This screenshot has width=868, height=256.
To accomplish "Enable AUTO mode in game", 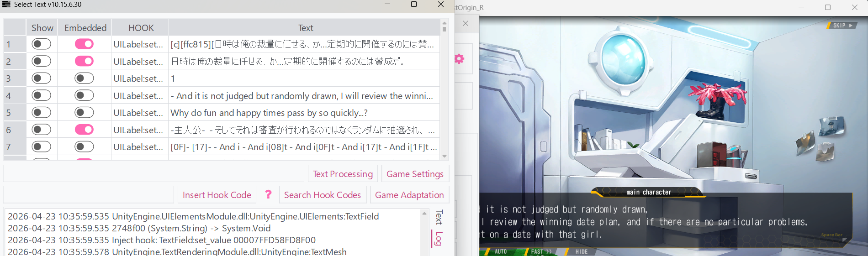I will click(500, 251).
